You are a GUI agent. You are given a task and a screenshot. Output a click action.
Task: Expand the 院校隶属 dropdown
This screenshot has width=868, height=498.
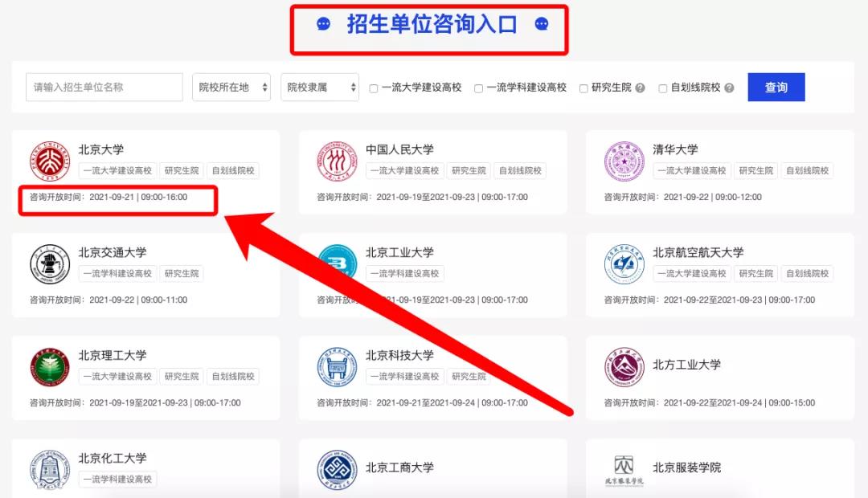[319, 88]
